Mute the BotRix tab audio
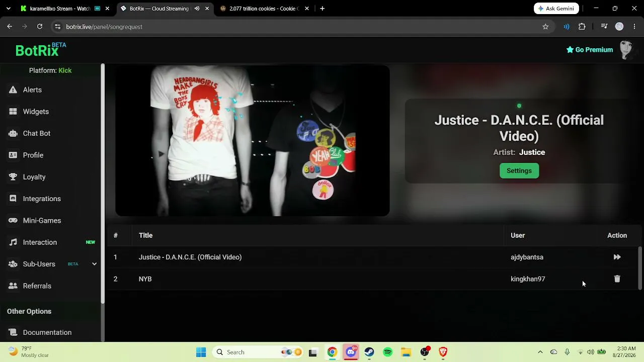Image resolution: width=644 pixels, height=362 pixels. click(197, 9)
